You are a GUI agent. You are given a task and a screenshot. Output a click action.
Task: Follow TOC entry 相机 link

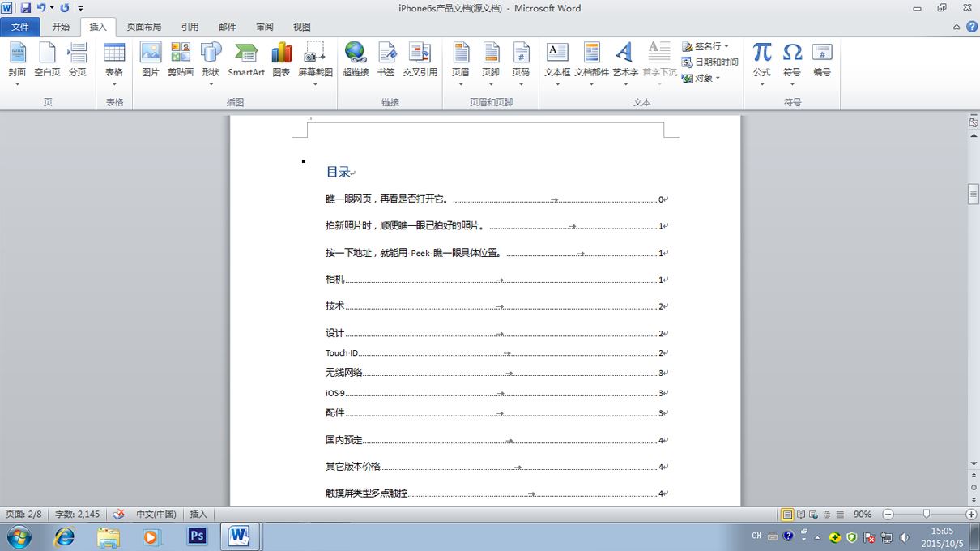point(334,280)
